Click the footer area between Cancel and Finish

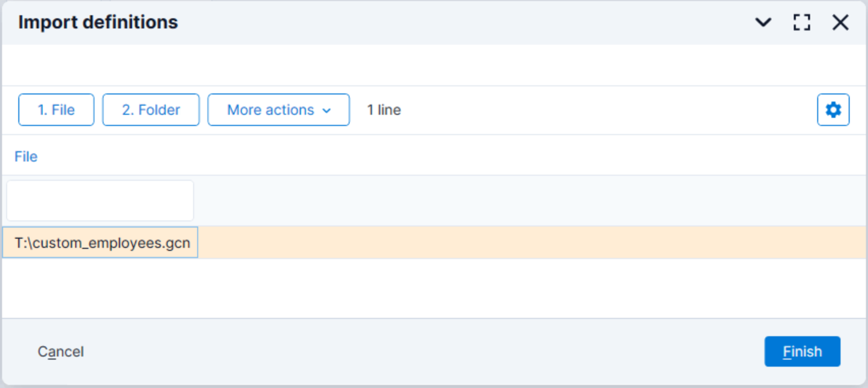424,351
